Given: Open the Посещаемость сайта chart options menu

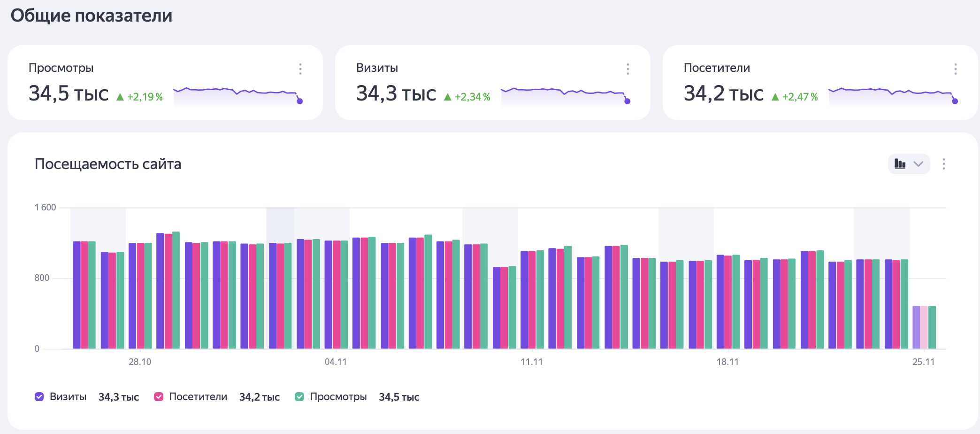Looking at the screenshot, I should click(x=944, y=164).
